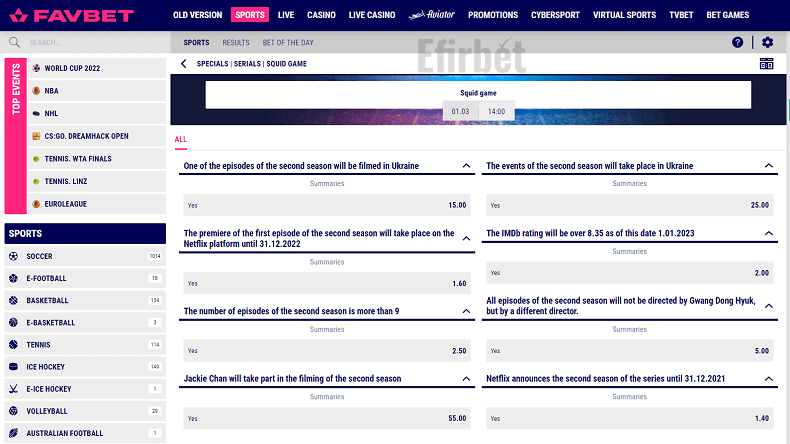Click the Ice Hockey puck icon

click(x=14, y=367)
